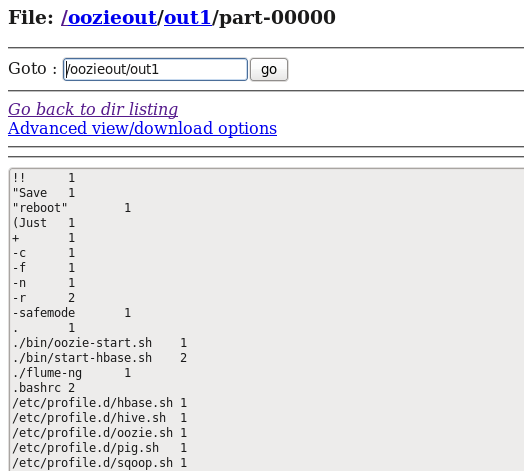This screenshot has height=471, width=524.
Task: Click the '+' row in the output
Action: coord(43,238)
